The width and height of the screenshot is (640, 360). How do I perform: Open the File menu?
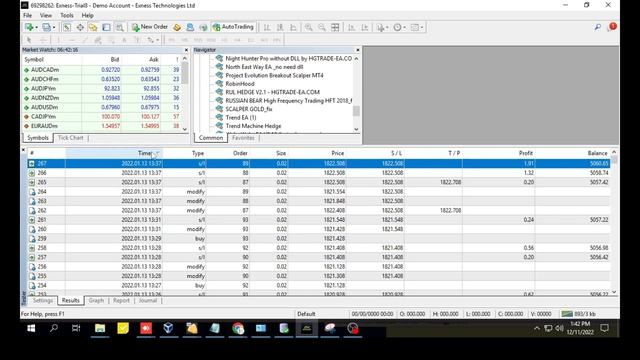pyautogui.click(x=27, y=15)
